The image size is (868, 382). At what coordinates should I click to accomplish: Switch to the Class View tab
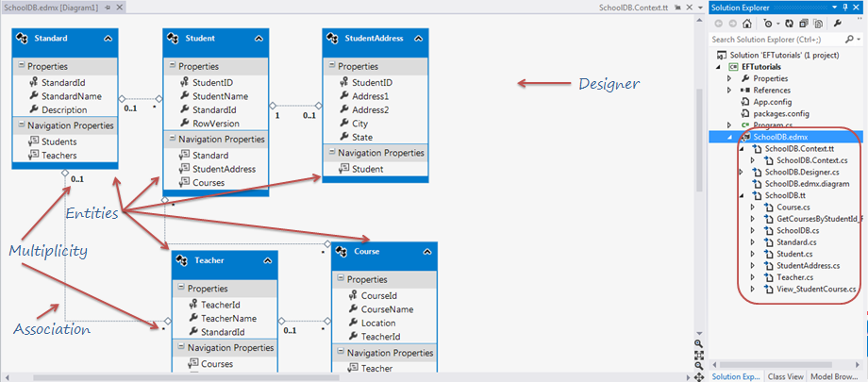click(x=786, y=376)
